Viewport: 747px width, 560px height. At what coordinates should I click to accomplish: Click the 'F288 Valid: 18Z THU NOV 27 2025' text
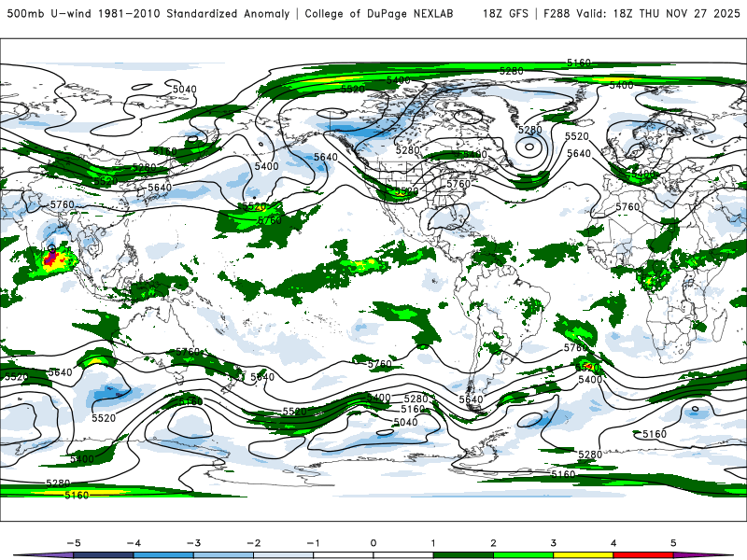641,13
